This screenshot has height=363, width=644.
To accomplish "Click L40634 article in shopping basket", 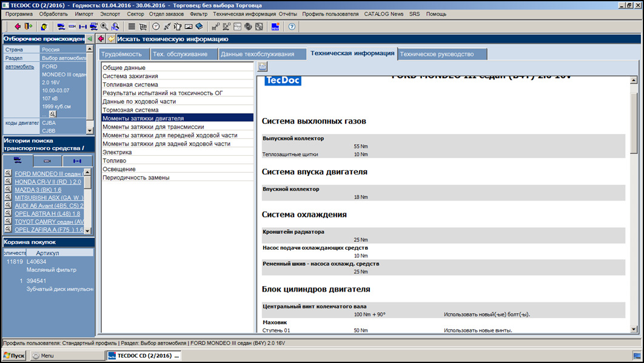I will 36,262.
